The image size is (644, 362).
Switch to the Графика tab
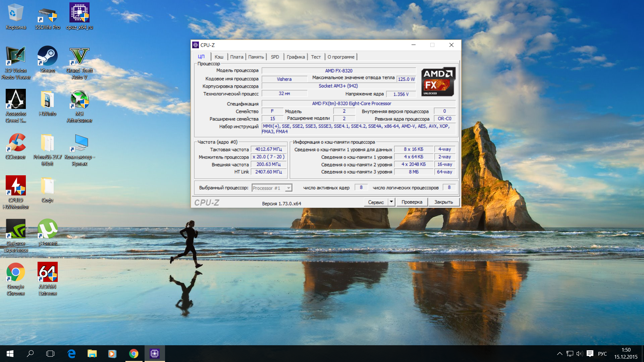(296, 57)
